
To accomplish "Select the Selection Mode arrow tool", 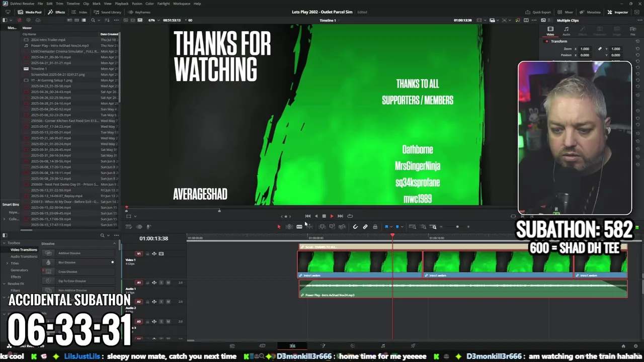I will [x=279, y=227].
